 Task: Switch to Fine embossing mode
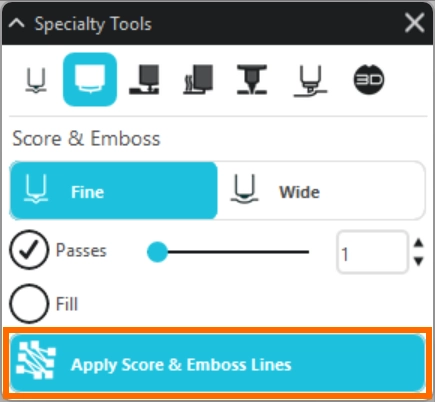(114, 191)
